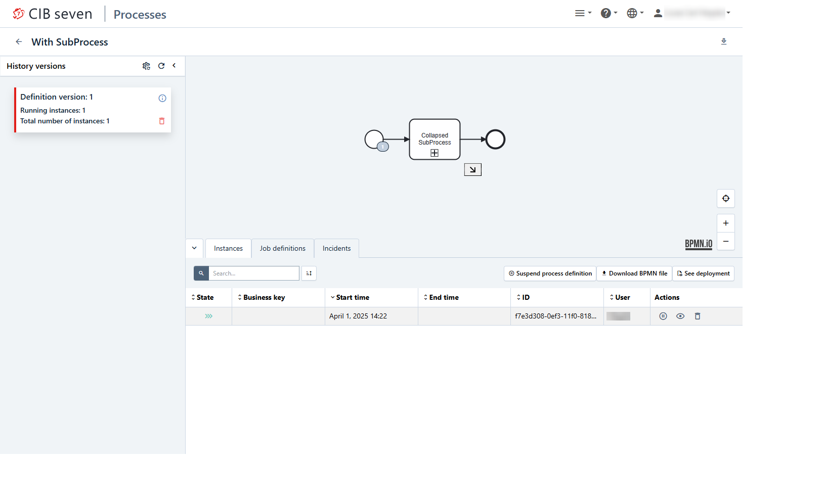The height and width of the screenshot is (504, 825).
Task: Show info for Definition version 1
Action: [x=162, y=99]
